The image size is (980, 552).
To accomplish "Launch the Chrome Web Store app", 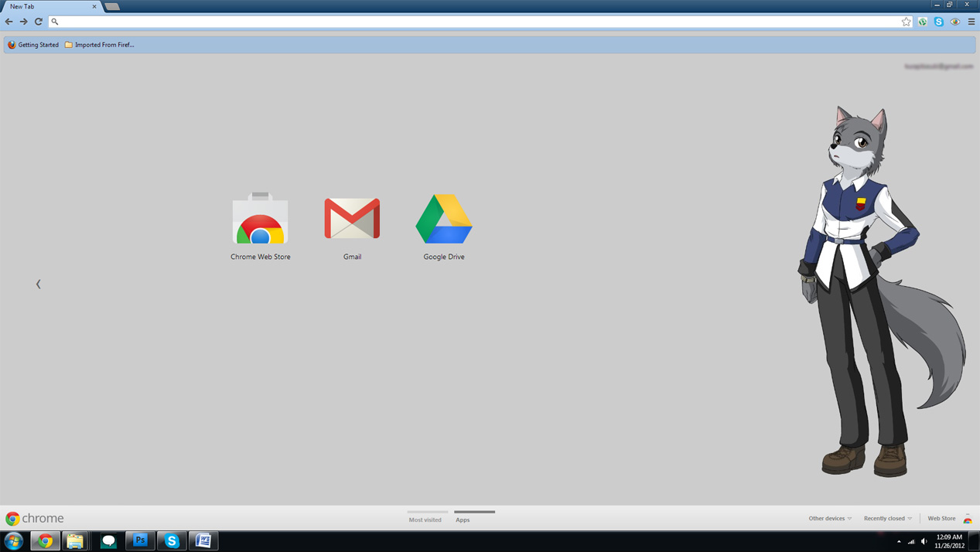I will point(259,218).
